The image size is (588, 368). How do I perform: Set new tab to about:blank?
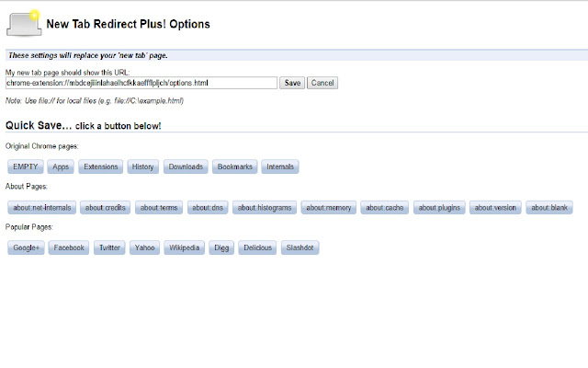click(549, 208)
